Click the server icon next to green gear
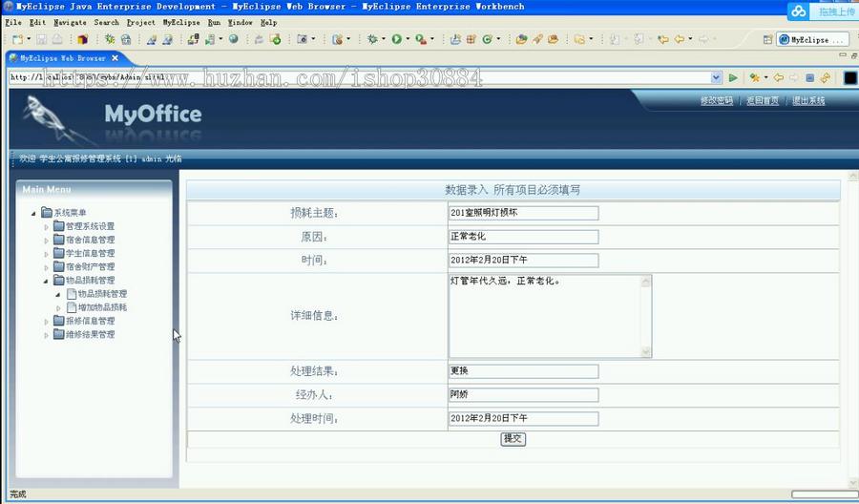 (x=125, y=39)
